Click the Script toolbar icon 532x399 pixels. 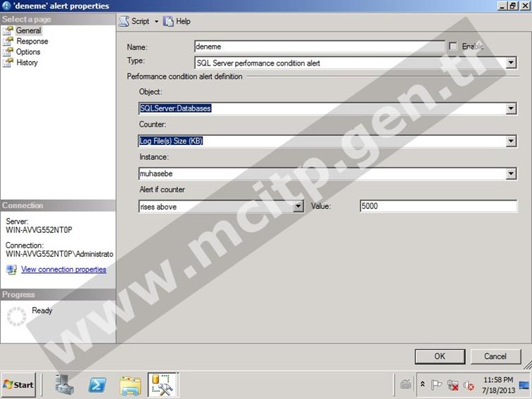point(124,21)
